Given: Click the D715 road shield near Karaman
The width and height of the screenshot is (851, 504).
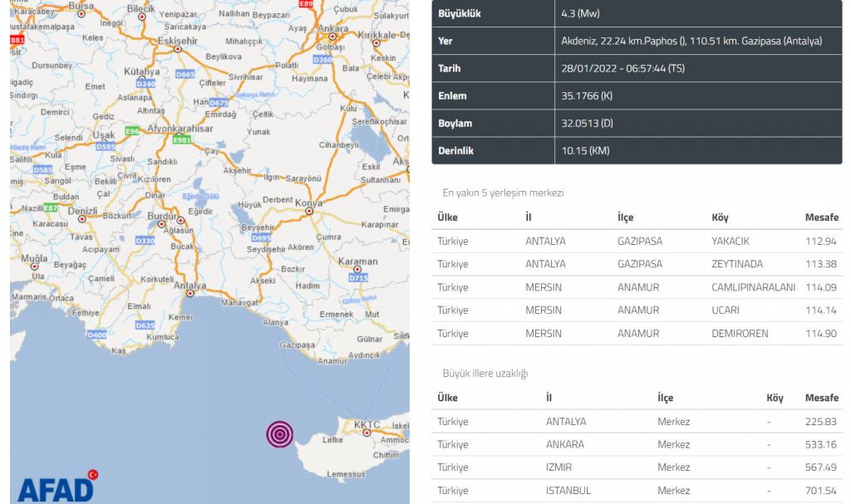Looking at the screenshot, I should [358, 278].
